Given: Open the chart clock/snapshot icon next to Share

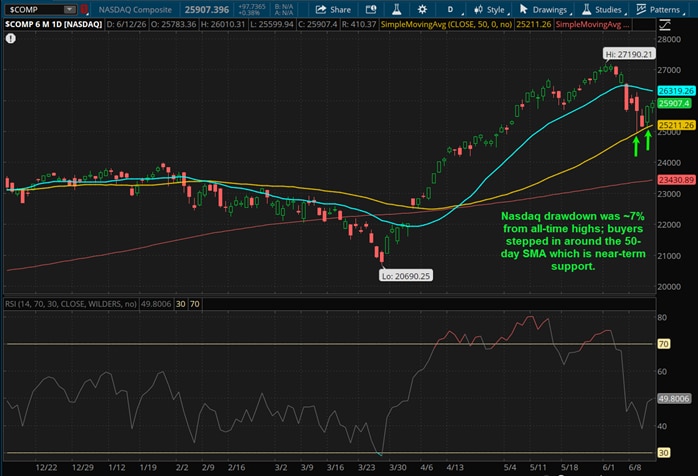Looking at the screenshot, I should tap(370, 9).
